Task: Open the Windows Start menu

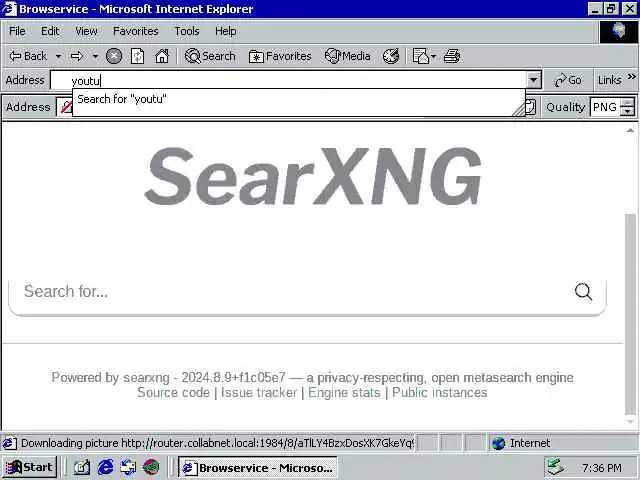Action: point(29,467)
